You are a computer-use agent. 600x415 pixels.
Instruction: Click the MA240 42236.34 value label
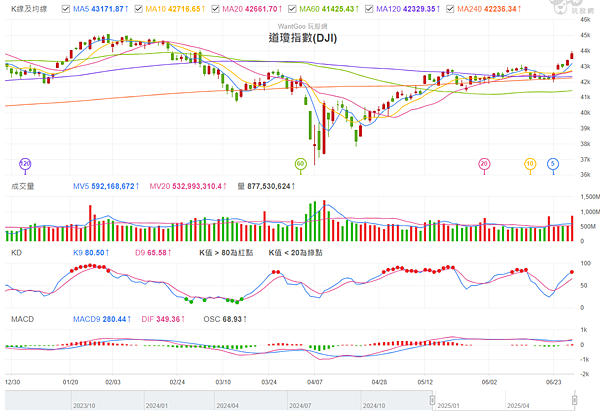pyautogui.click(x=489, y=9)
